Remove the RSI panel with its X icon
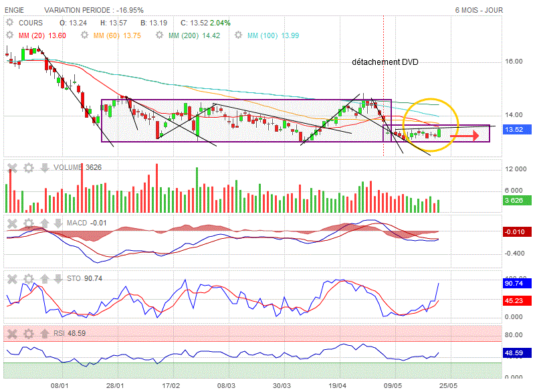 pos(11,333)
